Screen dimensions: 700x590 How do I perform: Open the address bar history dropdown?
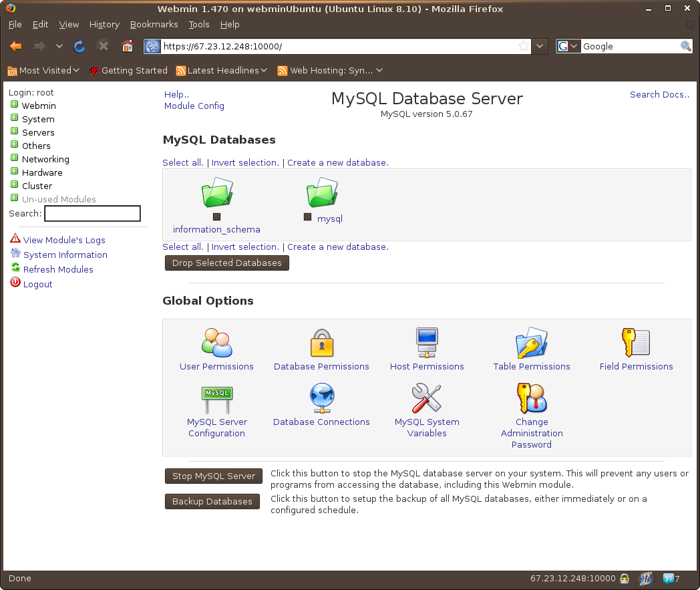(540, 46)
